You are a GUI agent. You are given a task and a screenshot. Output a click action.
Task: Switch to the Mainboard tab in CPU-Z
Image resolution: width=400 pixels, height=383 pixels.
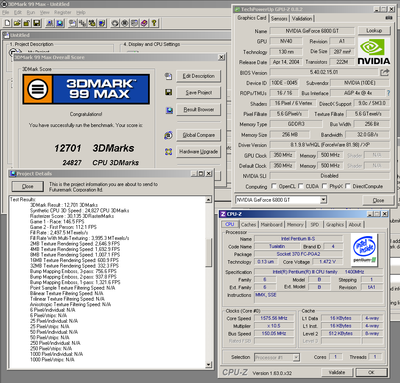pyautogui.click(x=272, y=225)
